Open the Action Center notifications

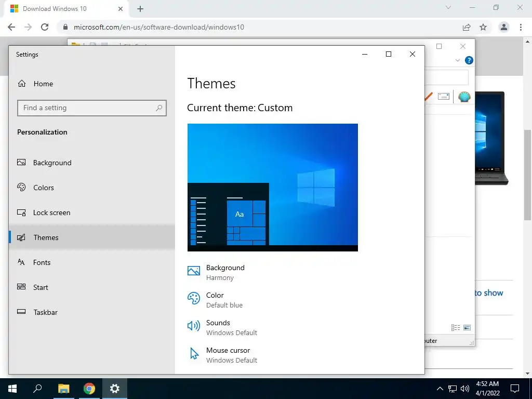pos(515,389)
